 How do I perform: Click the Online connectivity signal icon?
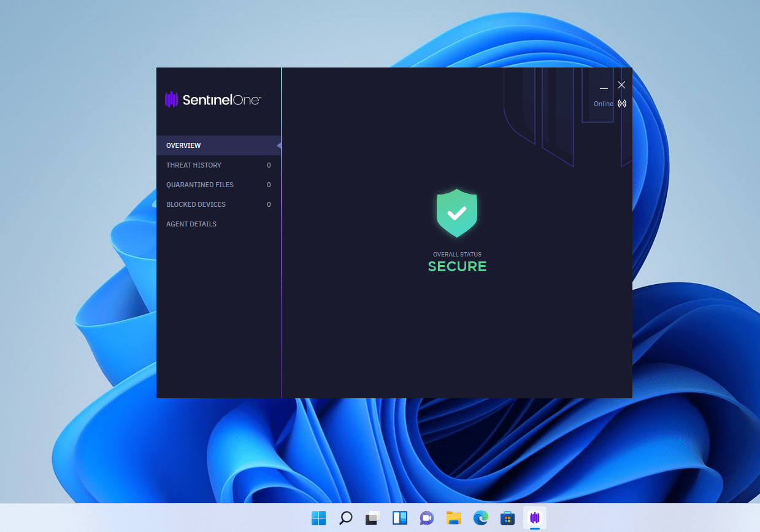pyautogui.click(x=622, y=103)
